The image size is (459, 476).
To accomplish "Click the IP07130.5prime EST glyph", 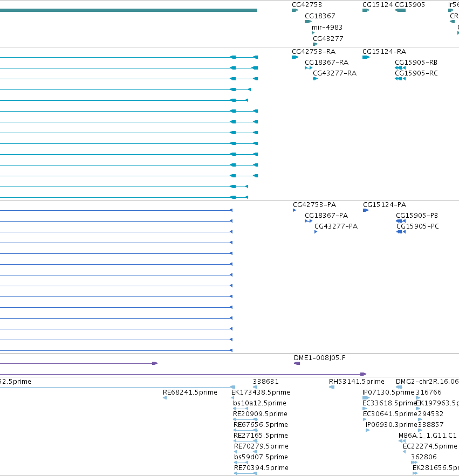I will click(x=366, y=398).
